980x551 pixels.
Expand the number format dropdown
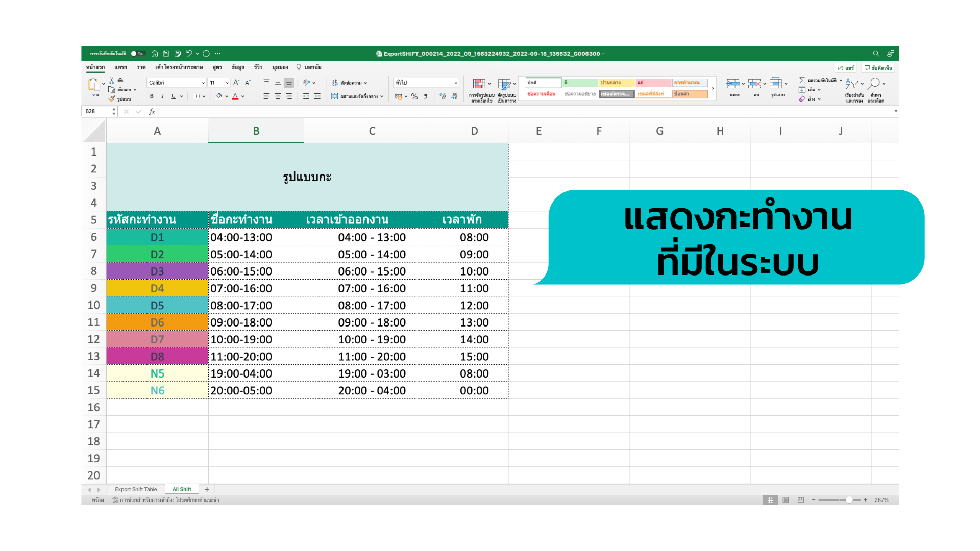pos(455,83)
